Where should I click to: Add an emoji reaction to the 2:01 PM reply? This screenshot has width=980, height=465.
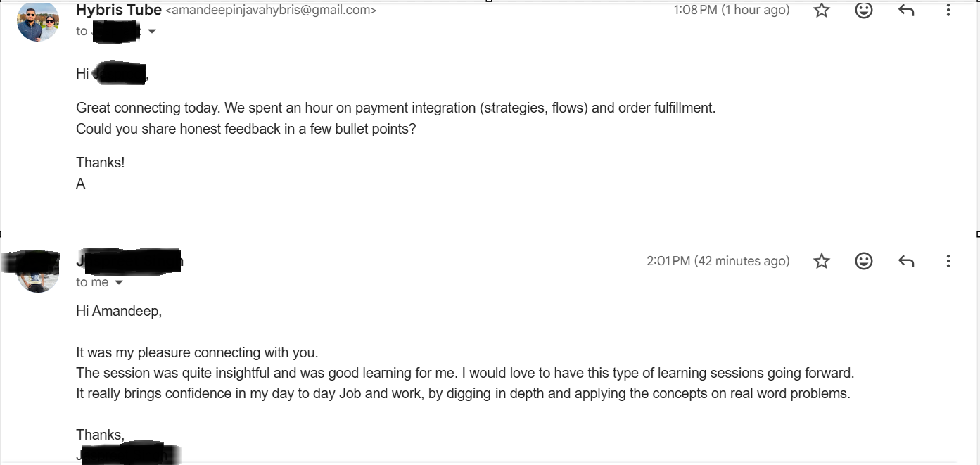click(x=863, y=260)
